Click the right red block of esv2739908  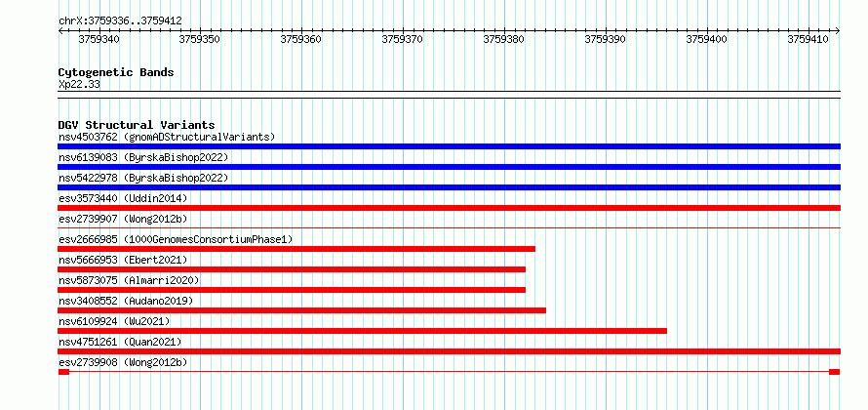(834, 372)
